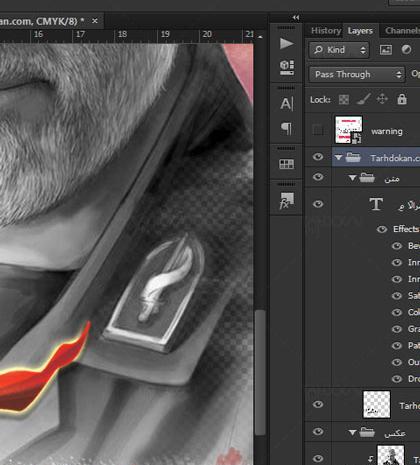Viewport: 420px width, 465px height.
Task: Click the Tarhdokan group folder icon
Action: pyautogui.click(x=353, y=157)
